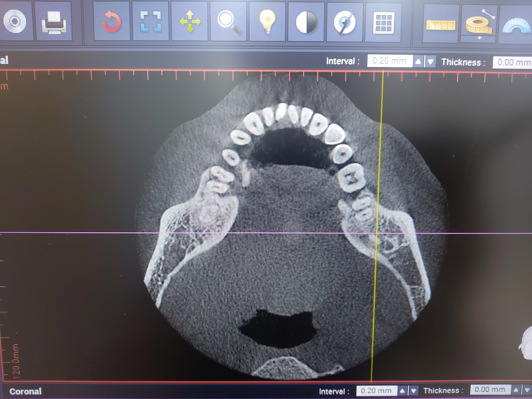Expand the tape measure tool dropdown arrow
The image size is (532, 399).
point(479,38)
